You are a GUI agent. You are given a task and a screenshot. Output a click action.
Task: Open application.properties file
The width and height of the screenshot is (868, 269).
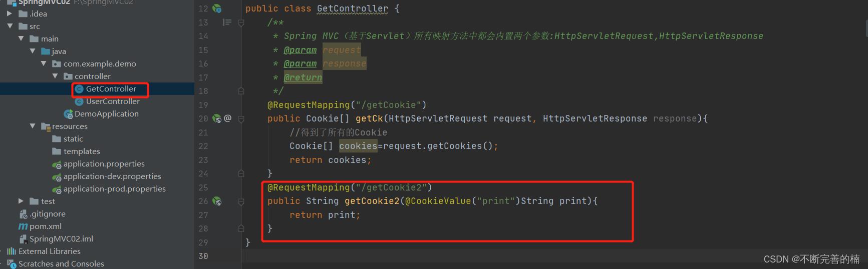(104, 163)
